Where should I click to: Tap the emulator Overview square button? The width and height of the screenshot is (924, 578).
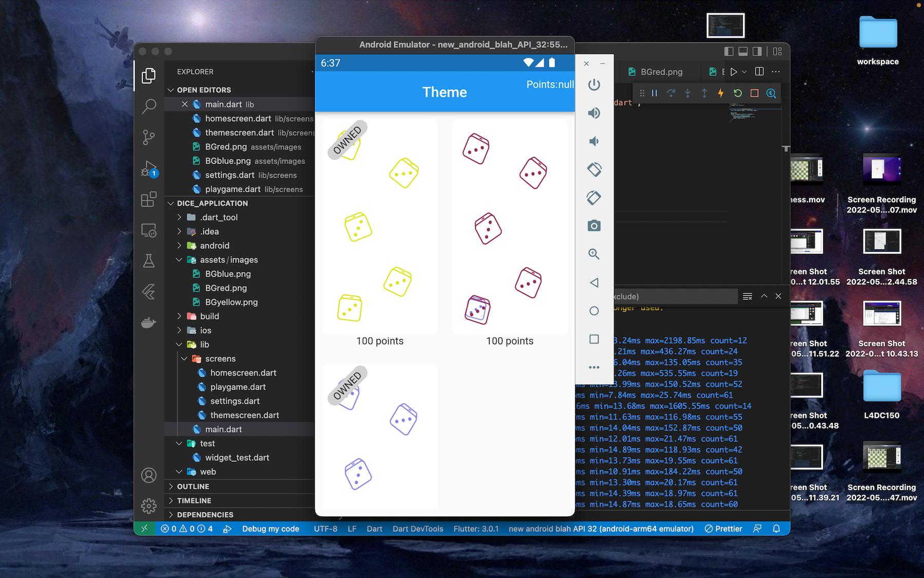coord(594,339)
